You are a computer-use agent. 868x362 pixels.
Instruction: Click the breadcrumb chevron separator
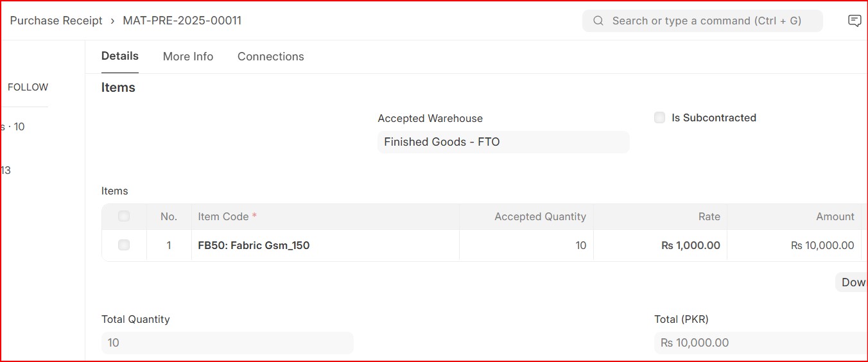click(x=113, y=21)
